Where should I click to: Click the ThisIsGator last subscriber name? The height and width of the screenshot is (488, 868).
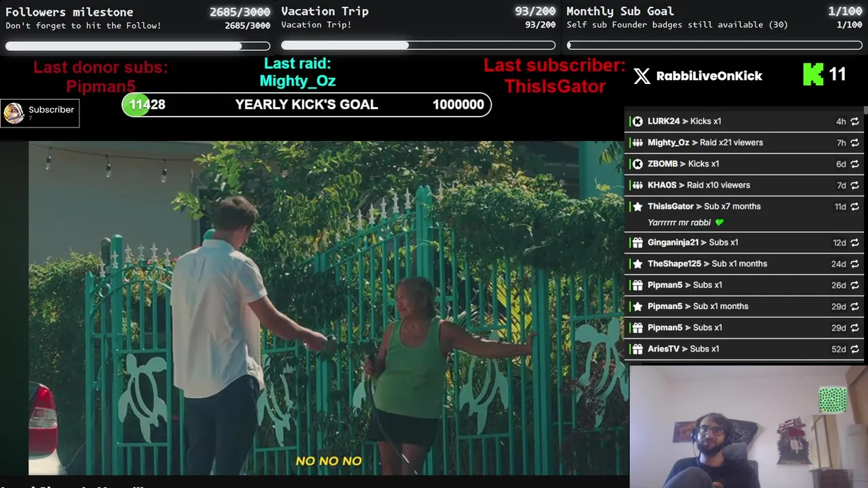(x=555, y=87)
